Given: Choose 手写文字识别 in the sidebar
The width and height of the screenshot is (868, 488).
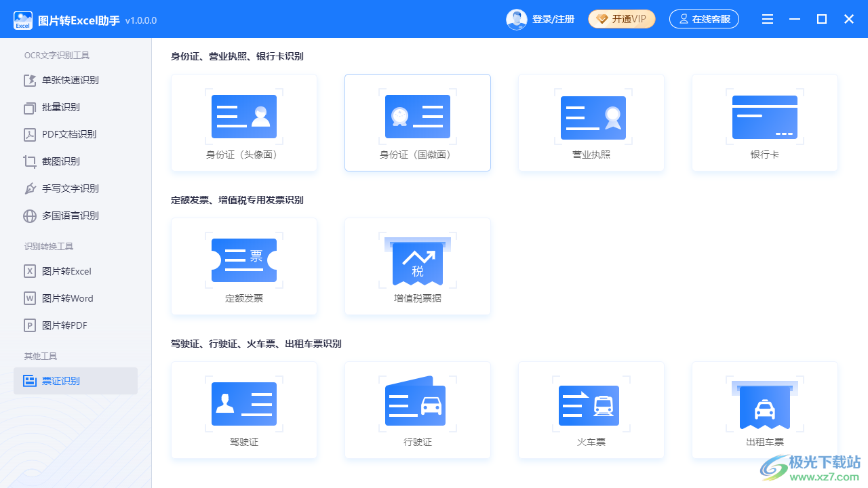Looking at the screenshot, I should click(75, 188).
